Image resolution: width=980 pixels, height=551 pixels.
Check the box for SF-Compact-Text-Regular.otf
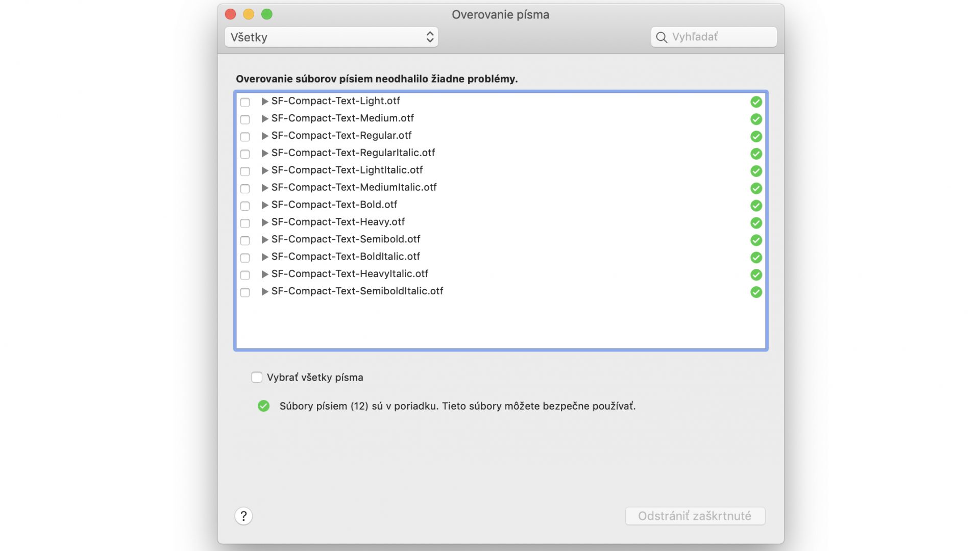[245, 137]
